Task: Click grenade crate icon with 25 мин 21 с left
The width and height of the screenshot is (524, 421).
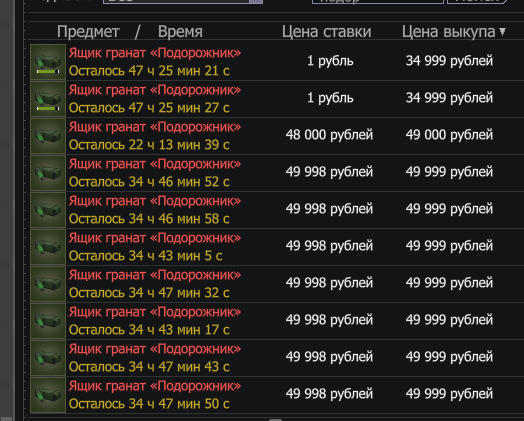Action: tap(48, 62)
